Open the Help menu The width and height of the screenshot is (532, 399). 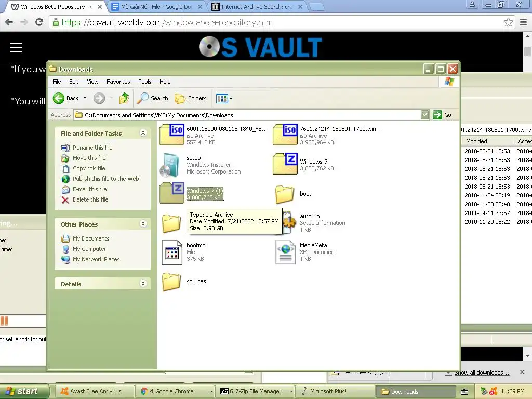[x=165, y=82]
